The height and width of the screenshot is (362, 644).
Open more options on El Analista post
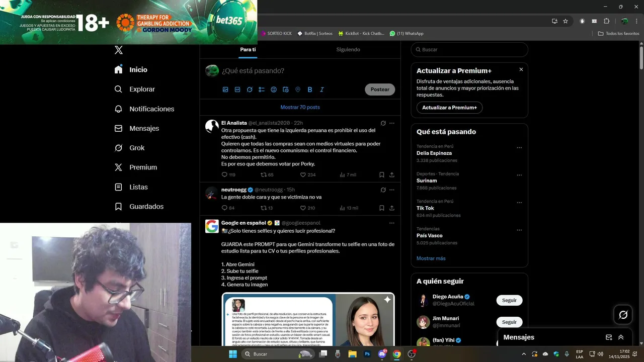(x=392, y=123)
